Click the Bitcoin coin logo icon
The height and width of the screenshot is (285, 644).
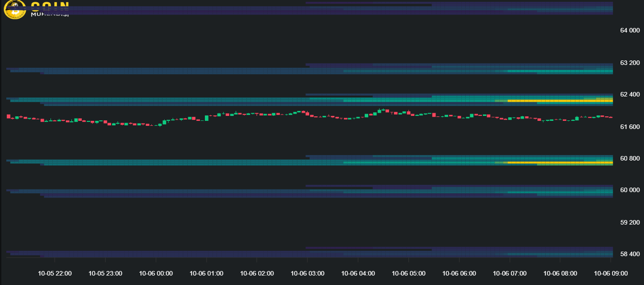[x=15, y=9]
